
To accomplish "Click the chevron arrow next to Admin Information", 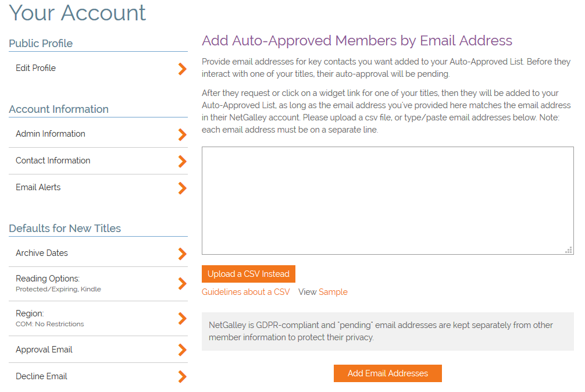I will point(182,134).
